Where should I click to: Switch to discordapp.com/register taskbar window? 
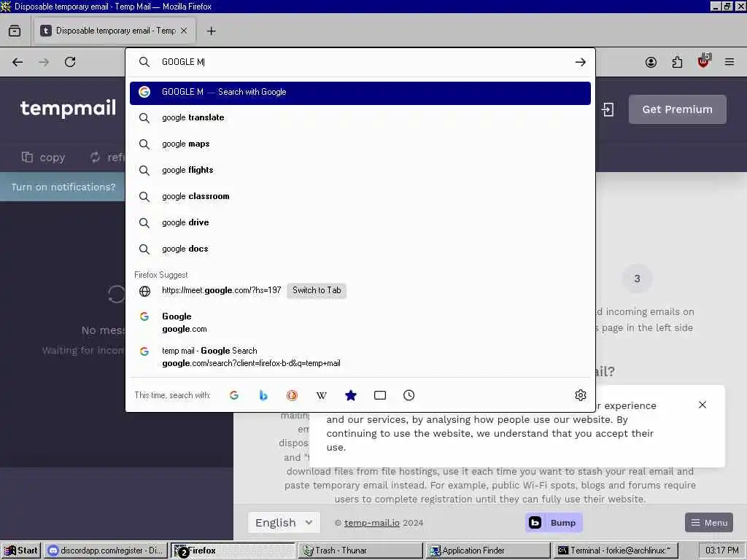tap(107, 551)
